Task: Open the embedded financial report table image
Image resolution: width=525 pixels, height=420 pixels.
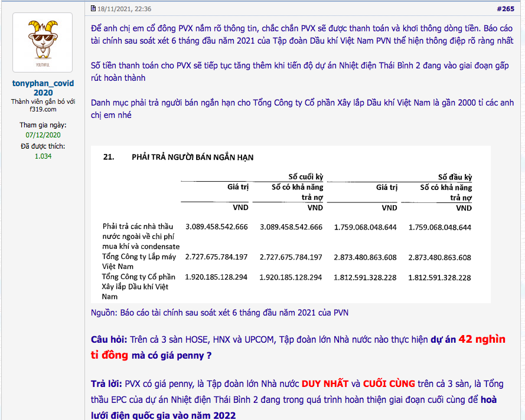Action: coord(291,224)
